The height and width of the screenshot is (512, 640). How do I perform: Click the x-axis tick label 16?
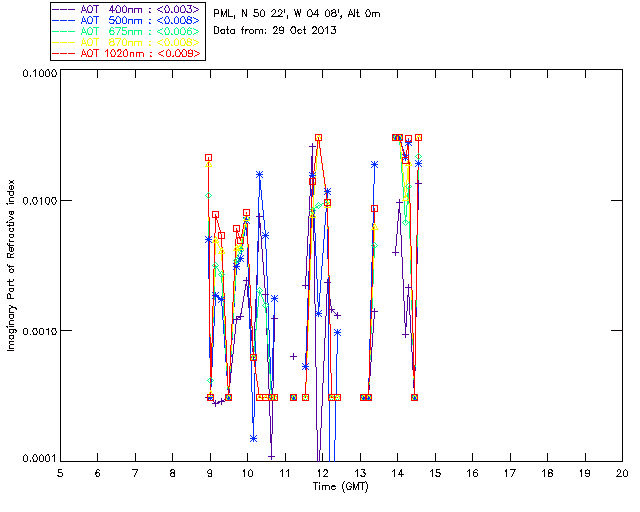click(473, 473)
